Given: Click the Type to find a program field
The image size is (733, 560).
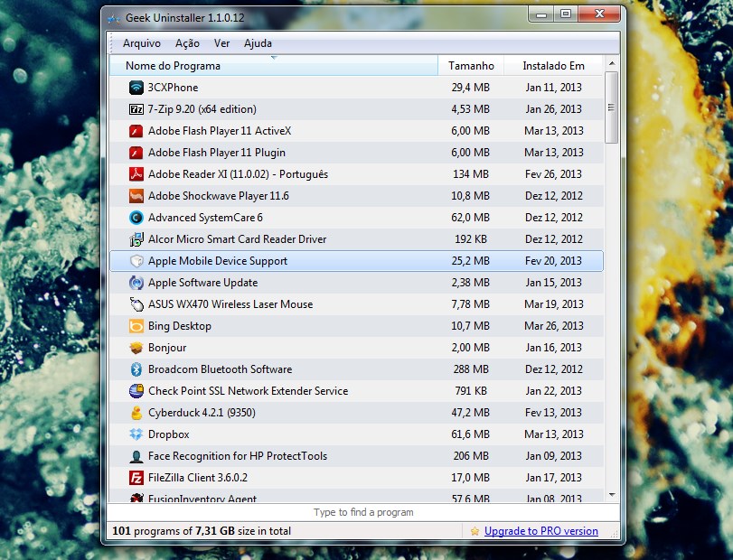Looking at the screenshot, I should (x=363, y=512).
